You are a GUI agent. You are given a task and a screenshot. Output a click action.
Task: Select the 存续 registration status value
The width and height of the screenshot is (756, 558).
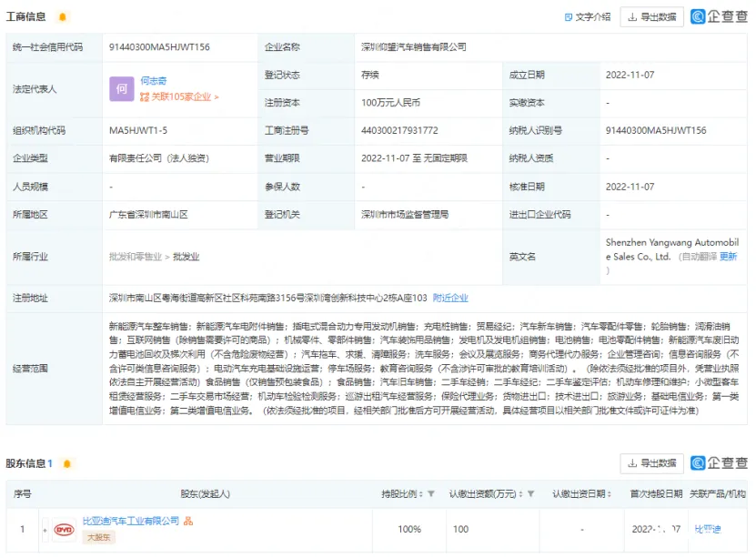click(x=369, y=75)
